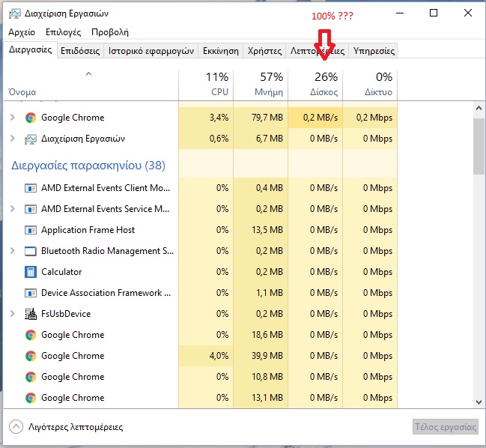Screen dimensions: 486x448
Task: Click Chrome icon of the 10,8 MB process
Action: 31,377
